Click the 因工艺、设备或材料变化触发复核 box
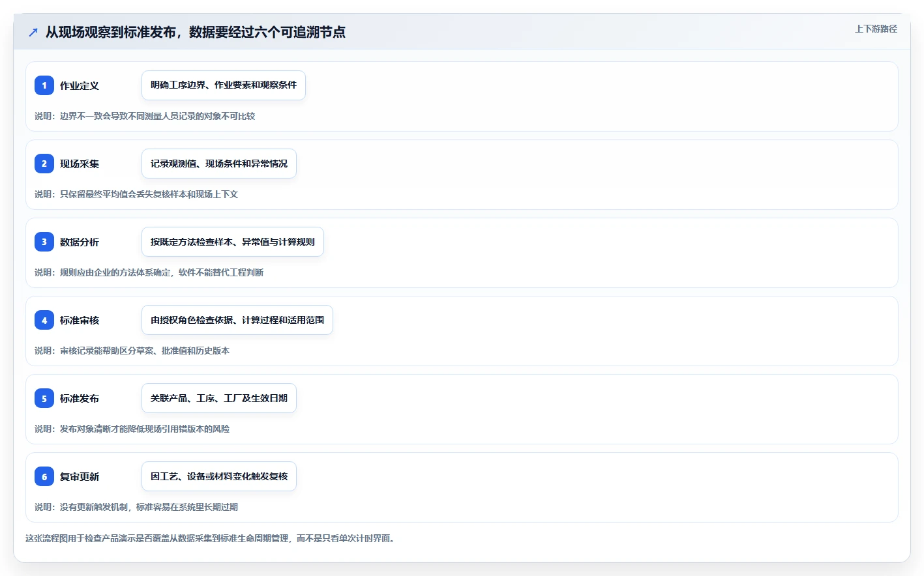The image size is (924, 576). click(x=219, y=476)
